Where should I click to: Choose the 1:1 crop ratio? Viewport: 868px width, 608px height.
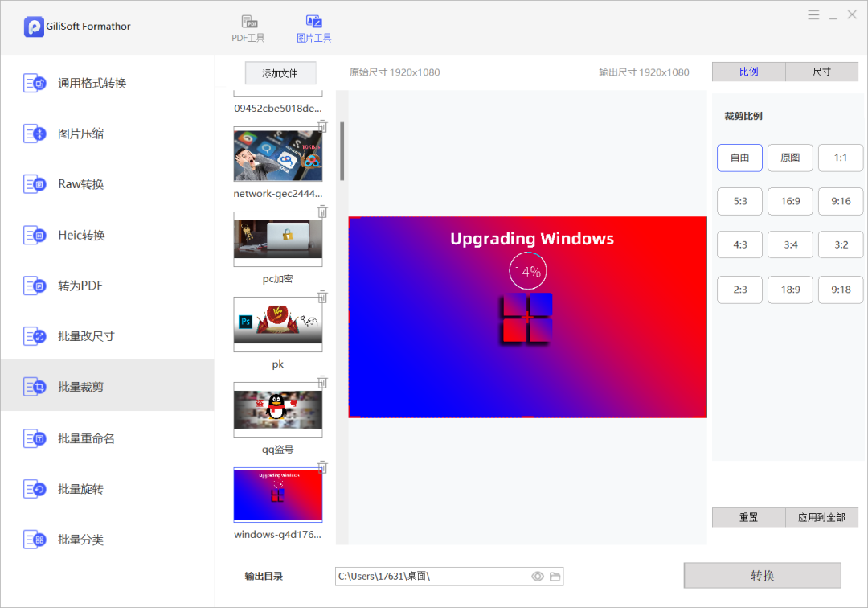pos(841,158)
